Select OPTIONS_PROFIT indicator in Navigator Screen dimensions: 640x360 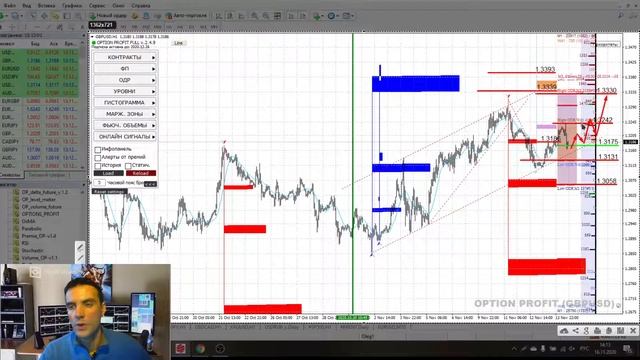tap(40, 214)
